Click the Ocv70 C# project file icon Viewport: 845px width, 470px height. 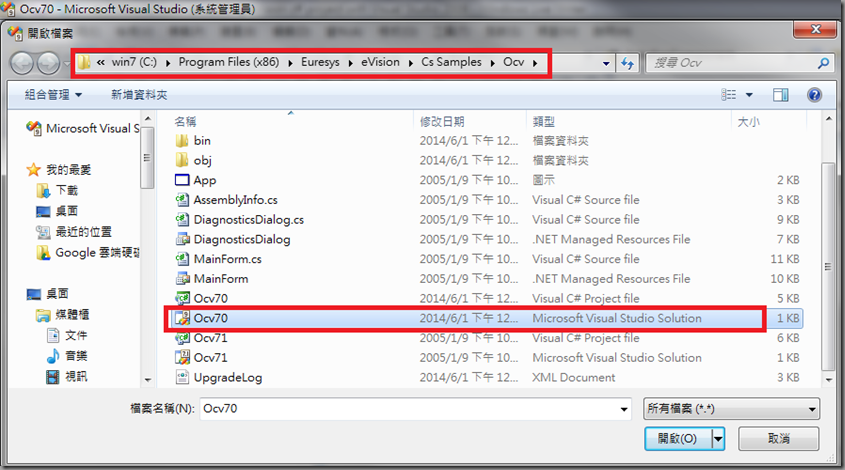click(182, 299)
